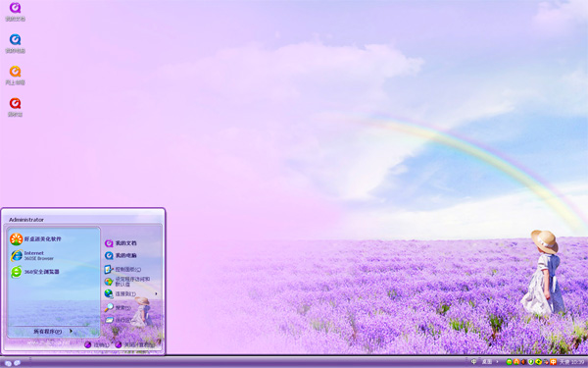The height and width of the screenshot is (368, 588).
Task: Open 设定程序访问和默认值 entry
Action: 127,282
